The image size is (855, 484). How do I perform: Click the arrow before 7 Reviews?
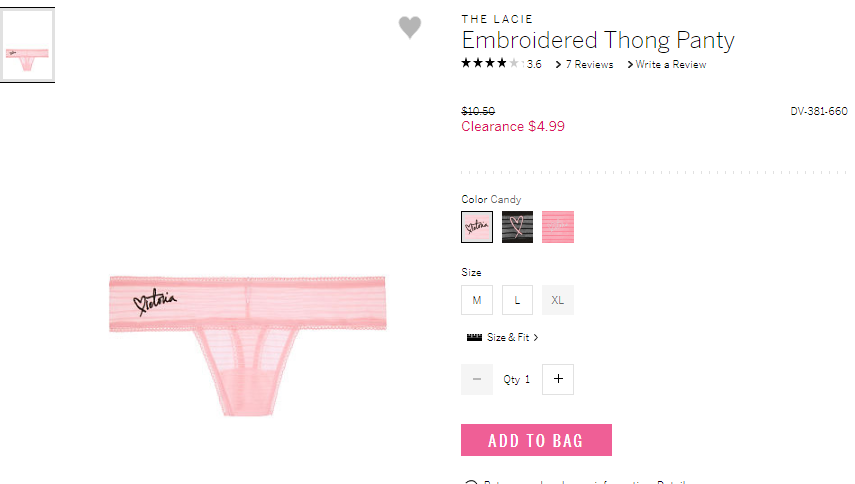tap(558, 65)
